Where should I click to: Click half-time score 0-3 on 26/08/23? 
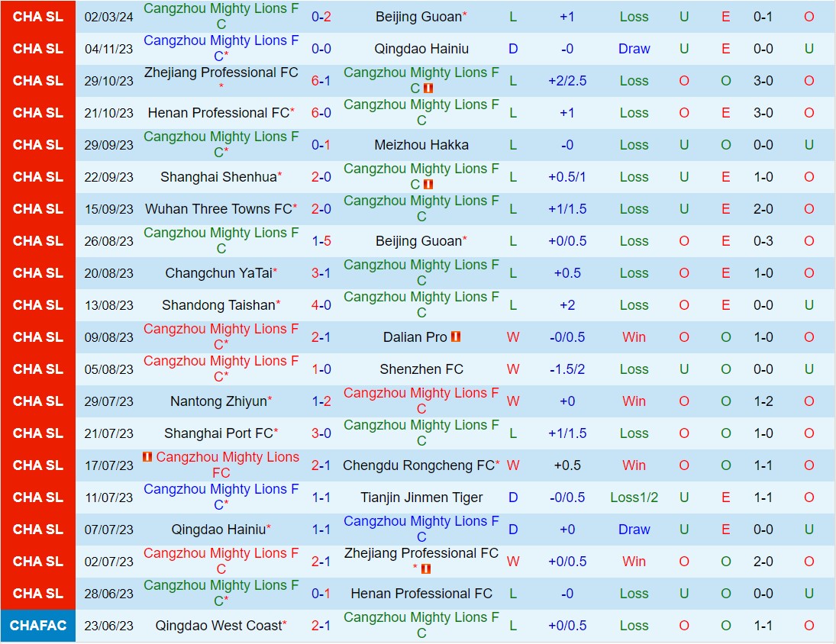click(763, 241)
